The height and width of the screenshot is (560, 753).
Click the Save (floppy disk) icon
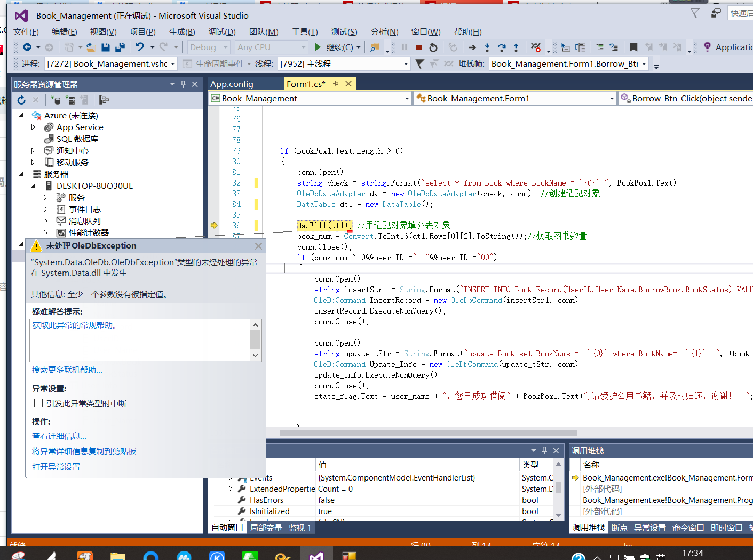pyautogui.click(x=106, y=47)
